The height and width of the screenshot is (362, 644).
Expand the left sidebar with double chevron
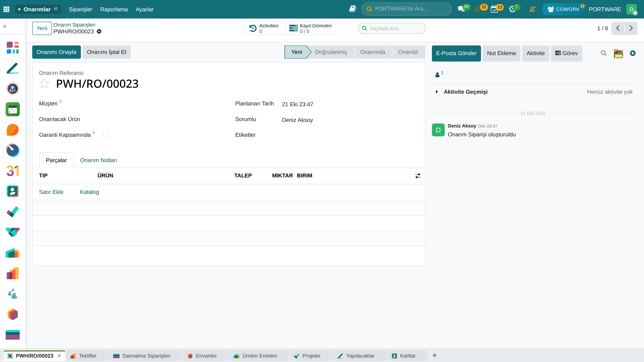point(5,26)
